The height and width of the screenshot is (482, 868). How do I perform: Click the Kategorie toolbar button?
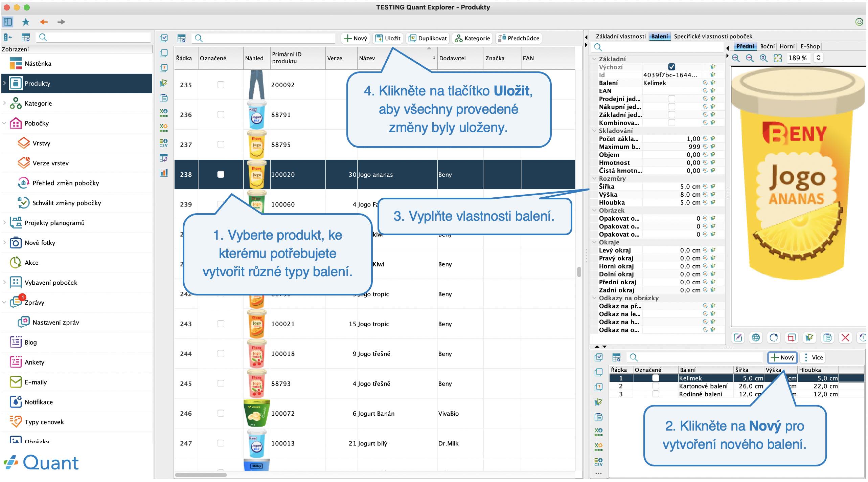pyautogui.click(x=472, y=38)
